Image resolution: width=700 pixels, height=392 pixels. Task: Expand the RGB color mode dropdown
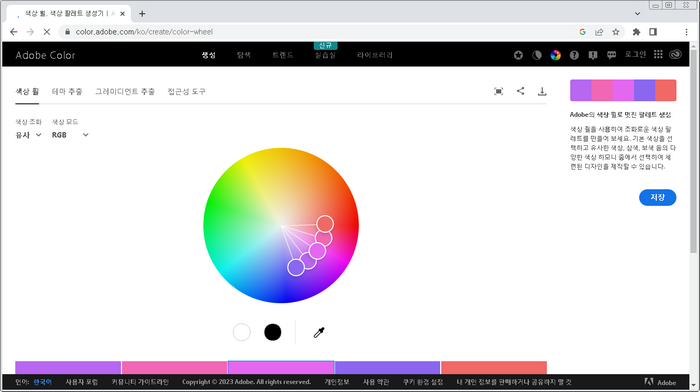coord(70,135)
